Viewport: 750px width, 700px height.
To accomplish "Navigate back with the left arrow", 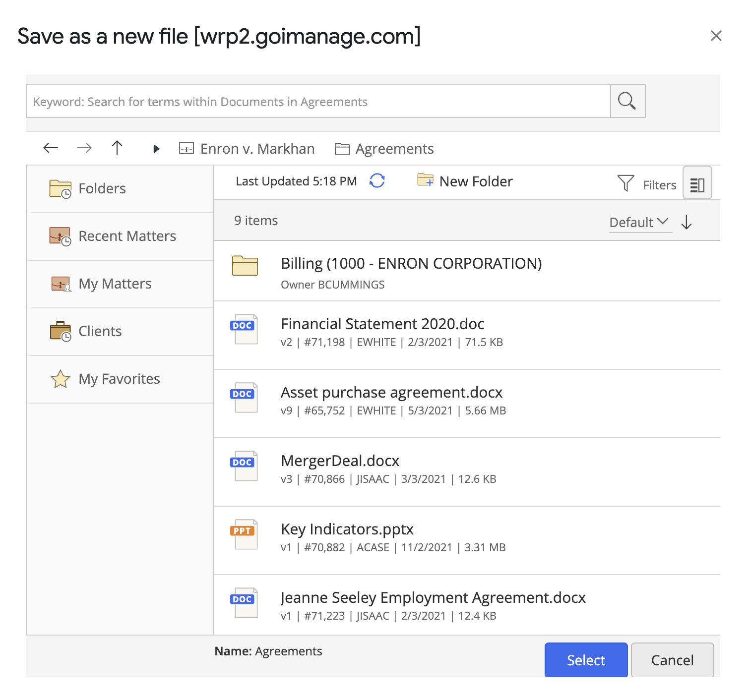I will pos(50,148).
